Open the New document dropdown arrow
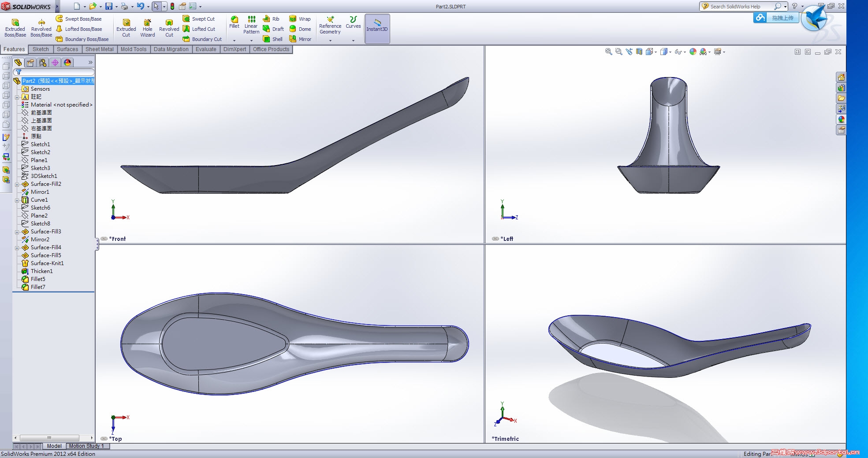This screenshot has width=868, height=458. tap(85, 7)
